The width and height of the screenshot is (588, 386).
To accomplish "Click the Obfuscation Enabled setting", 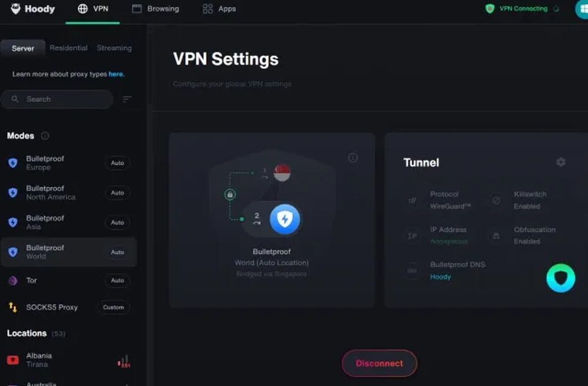I will tap(534, 235).
